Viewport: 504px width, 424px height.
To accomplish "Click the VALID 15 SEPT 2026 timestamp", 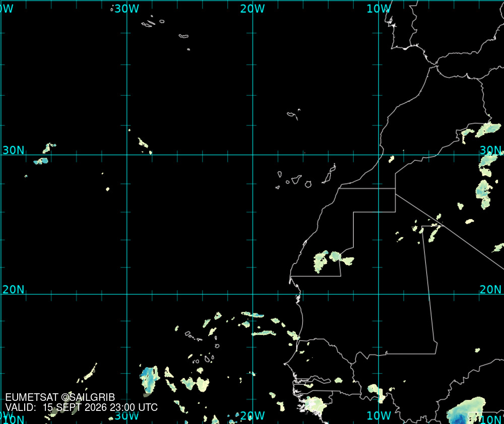I will point(82,407).
